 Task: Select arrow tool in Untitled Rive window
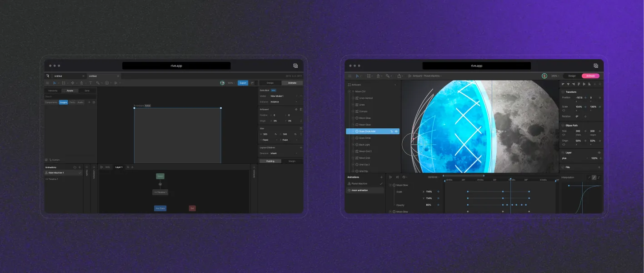(x=55, y=83)
